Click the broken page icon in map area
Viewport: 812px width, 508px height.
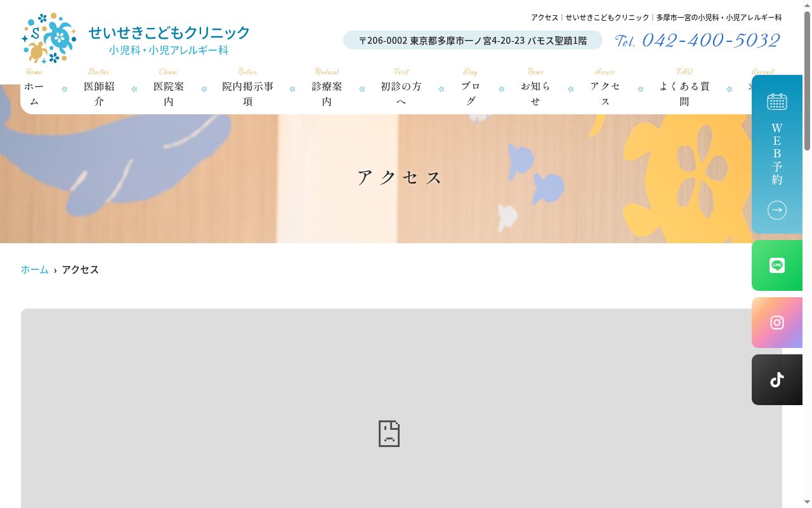(x=389, y=434)
